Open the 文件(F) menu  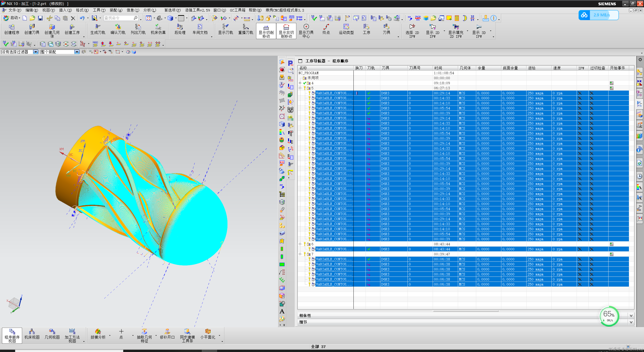[15, 10]
